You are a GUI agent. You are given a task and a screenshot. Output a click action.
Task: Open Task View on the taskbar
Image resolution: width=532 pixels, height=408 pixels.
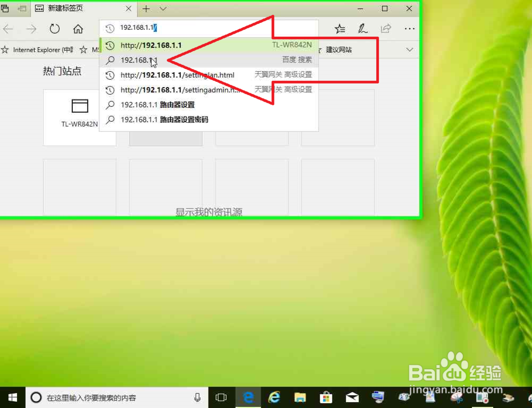(221, 397)
